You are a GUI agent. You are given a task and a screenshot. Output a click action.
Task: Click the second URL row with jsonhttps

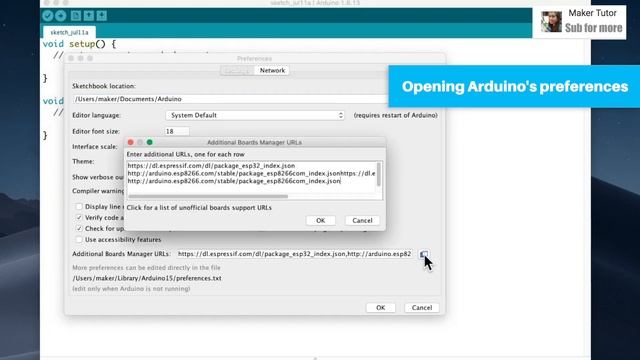[x=251, y=173]
